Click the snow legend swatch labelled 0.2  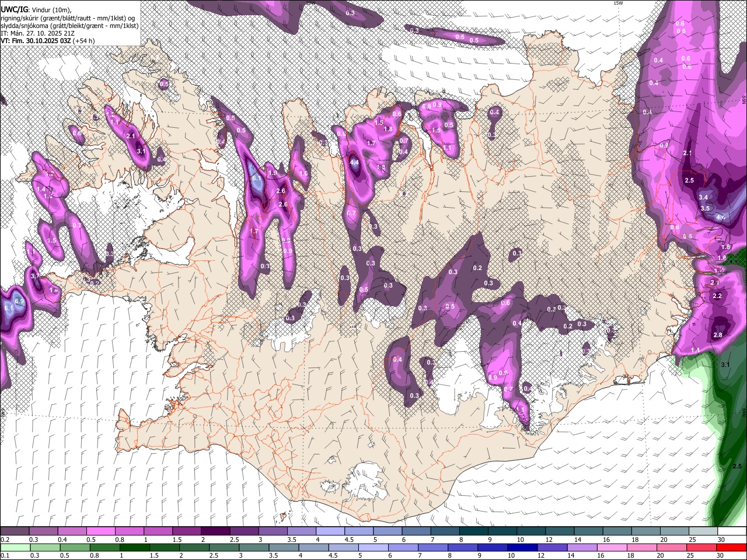(x=15, y=531)
